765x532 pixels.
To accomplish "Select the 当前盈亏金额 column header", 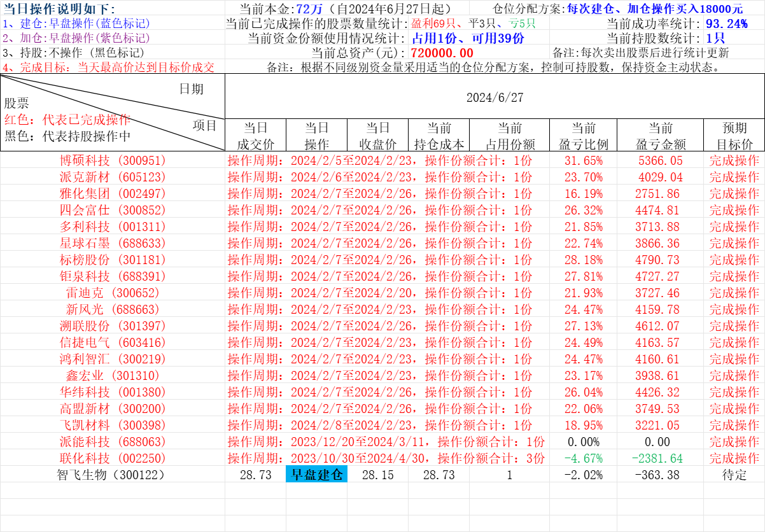I will [x=660, y=136].
